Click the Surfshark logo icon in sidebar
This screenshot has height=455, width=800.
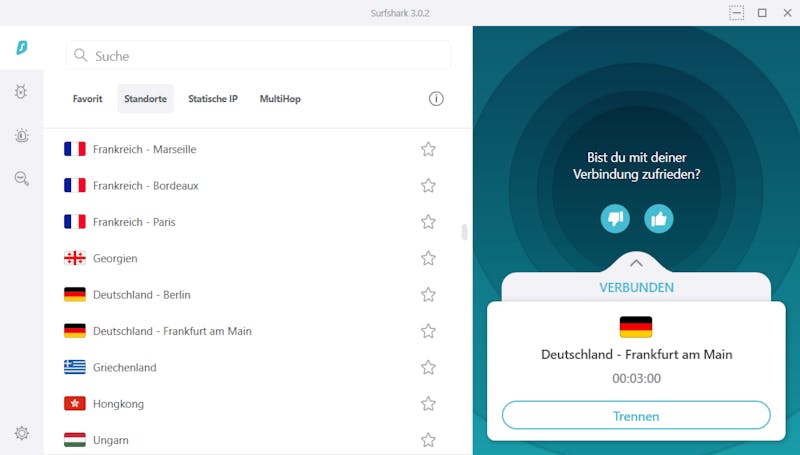pyautogui.click(x=22, y=48)
